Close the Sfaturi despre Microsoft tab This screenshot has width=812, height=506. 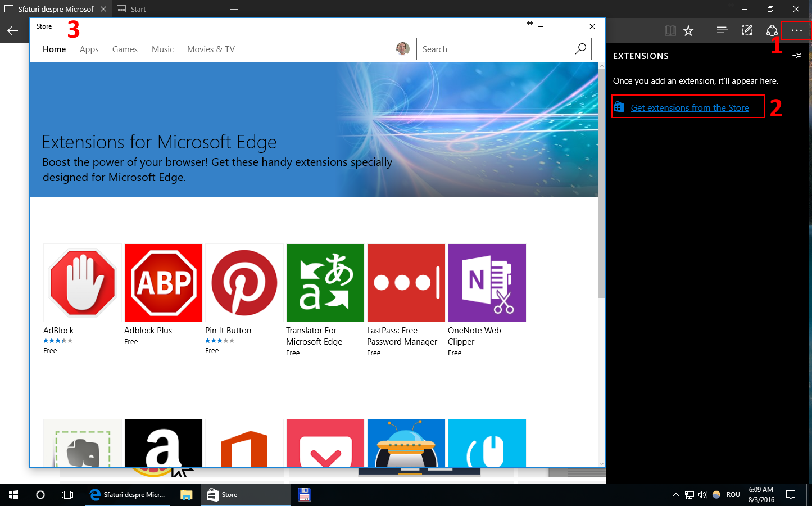[103, 9]
